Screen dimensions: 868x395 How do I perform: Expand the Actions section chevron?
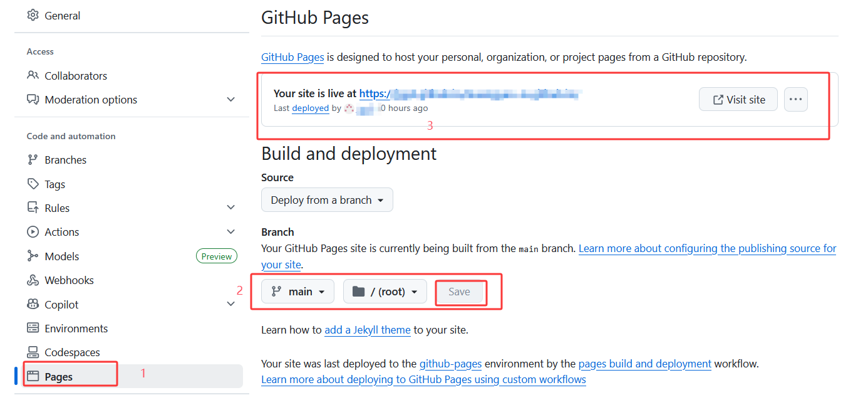pyautogui.click(x=231, y=231)
